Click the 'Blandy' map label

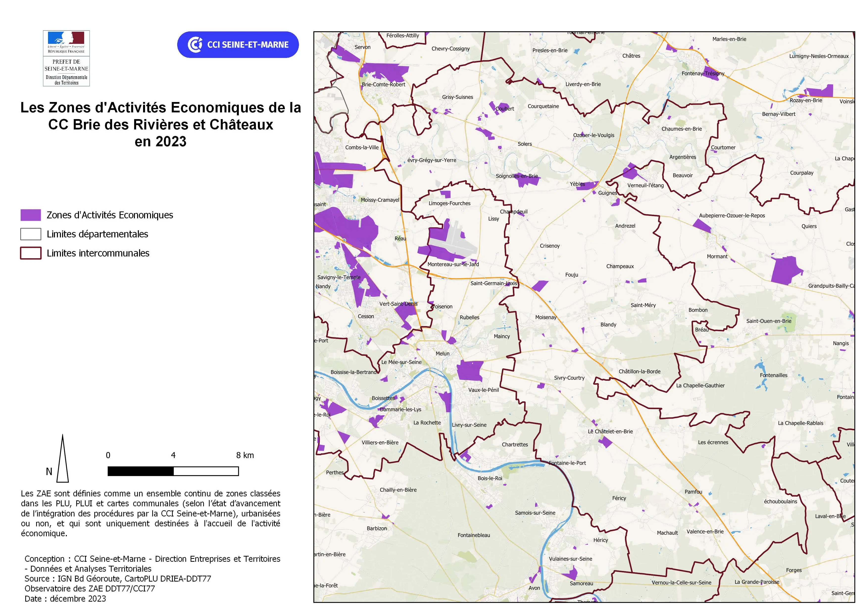click(608, 324)
